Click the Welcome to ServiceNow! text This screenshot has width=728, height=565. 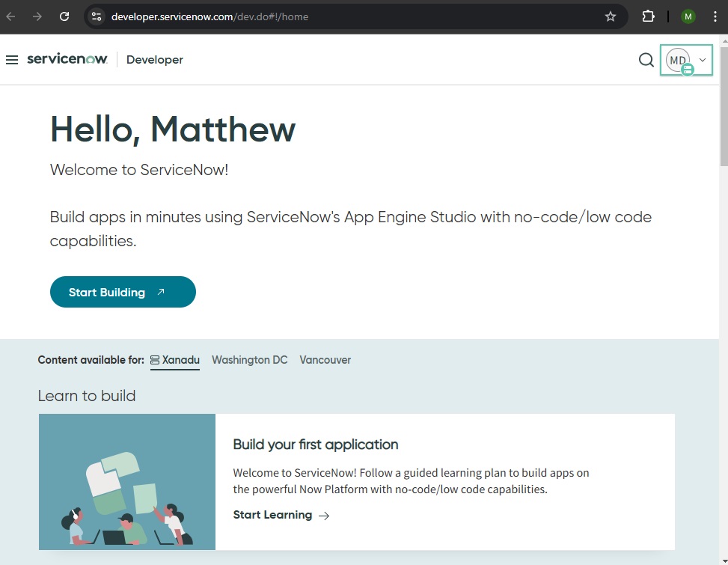(139, 170)
